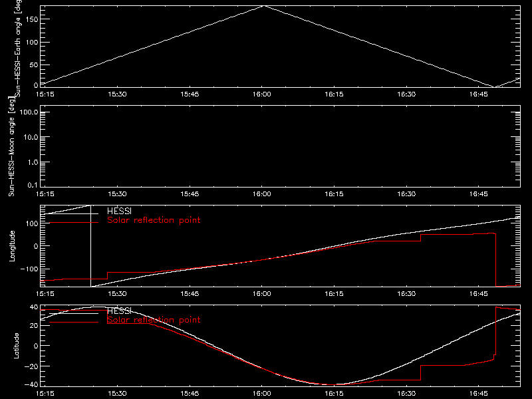Click the -20 tick on the Latitude axis

(31, 366)
